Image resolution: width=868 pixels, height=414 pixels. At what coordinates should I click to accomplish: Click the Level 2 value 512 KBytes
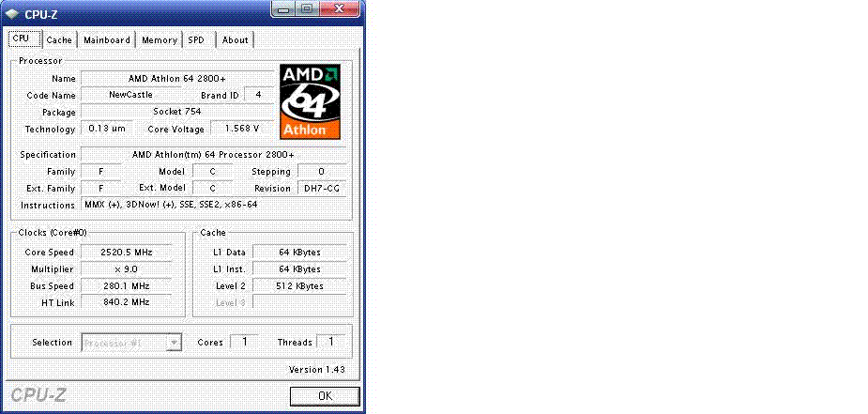tap(300, 286)
